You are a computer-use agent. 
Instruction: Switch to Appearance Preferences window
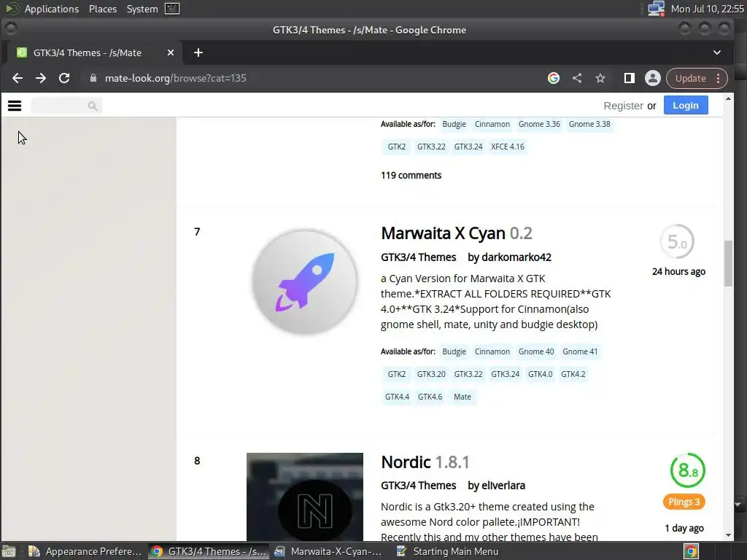(85, 551)
